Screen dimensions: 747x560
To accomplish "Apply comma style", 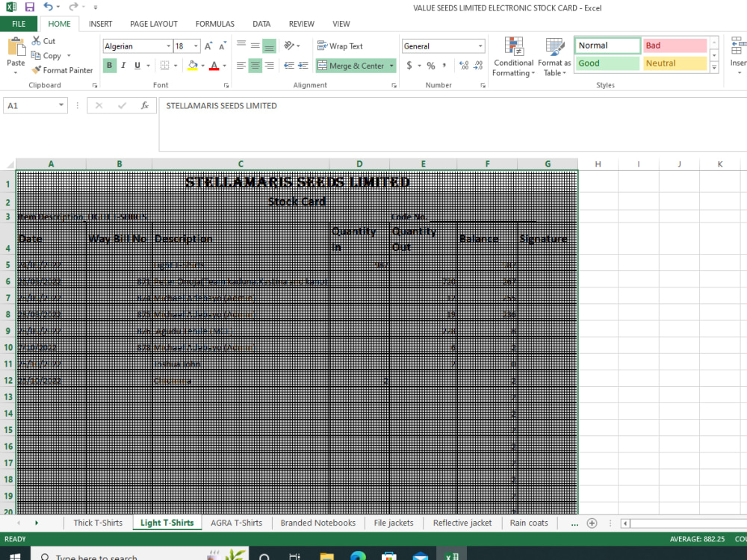I will [x=444, y=65].
